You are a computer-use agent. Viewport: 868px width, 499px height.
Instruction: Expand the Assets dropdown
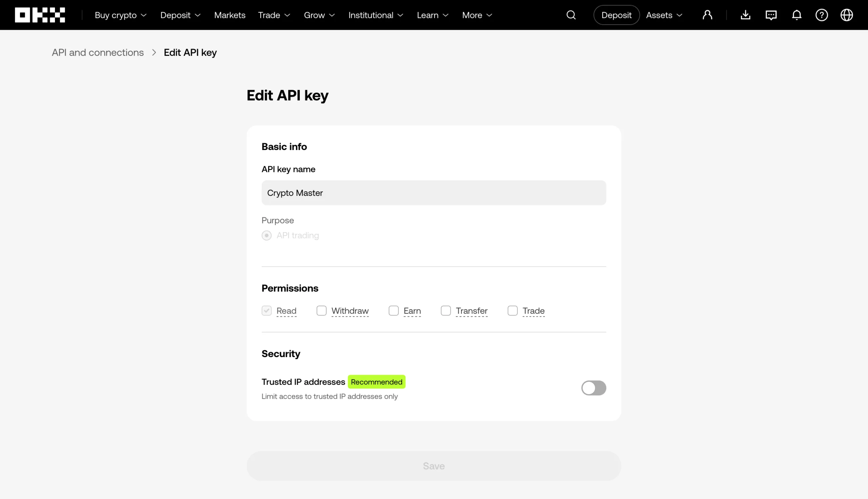tap(664, 15)
